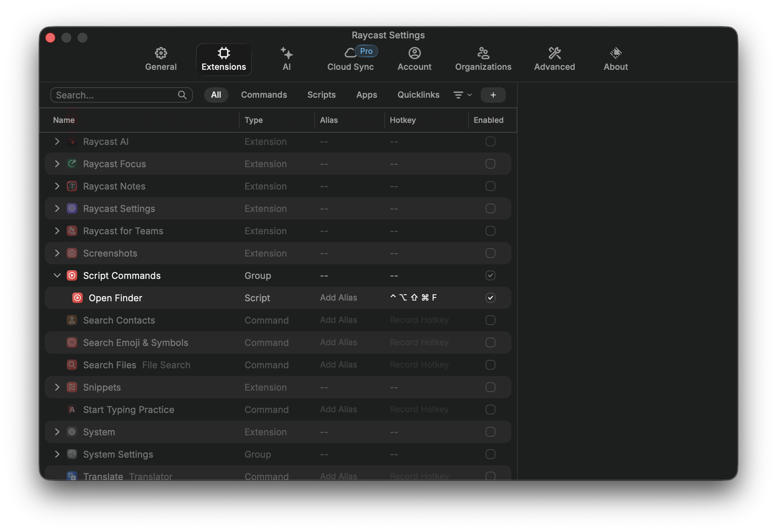Select the Extensions tab
The width and height of the screenshot is (777, 532).
(x=224, y=59)
